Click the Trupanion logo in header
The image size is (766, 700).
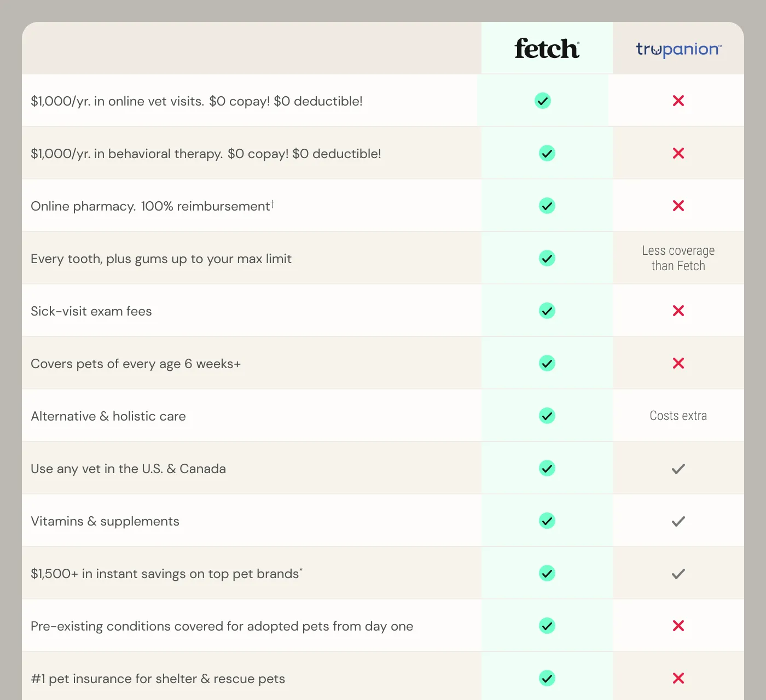click(678, 50)
